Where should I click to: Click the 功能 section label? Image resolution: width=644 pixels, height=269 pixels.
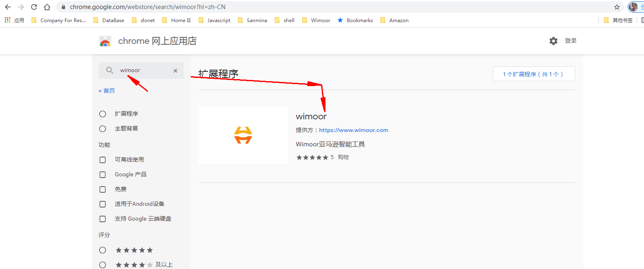point(104,145)
